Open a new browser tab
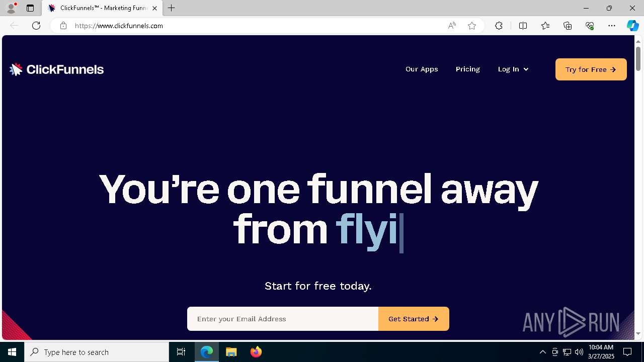644x362 pixels. point(172,8)
